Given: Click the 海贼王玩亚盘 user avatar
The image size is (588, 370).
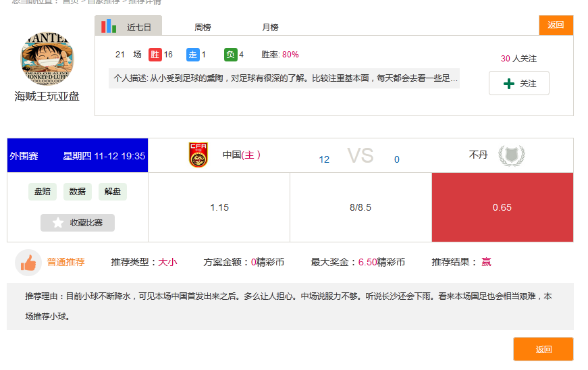Looking at the screenshot, I should pos(47,59).
